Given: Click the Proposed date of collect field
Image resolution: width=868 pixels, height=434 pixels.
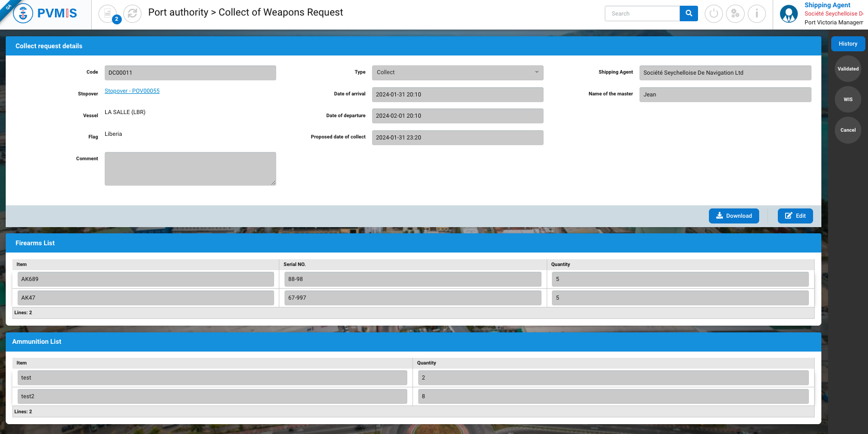Looking at the screenshot, I should 457,138.
